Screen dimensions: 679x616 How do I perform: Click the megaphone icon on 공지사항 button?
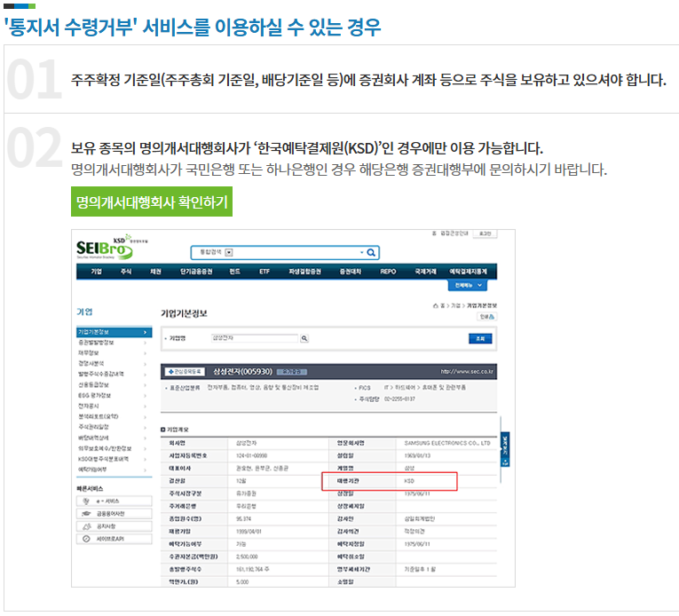(x=87, y=526)
